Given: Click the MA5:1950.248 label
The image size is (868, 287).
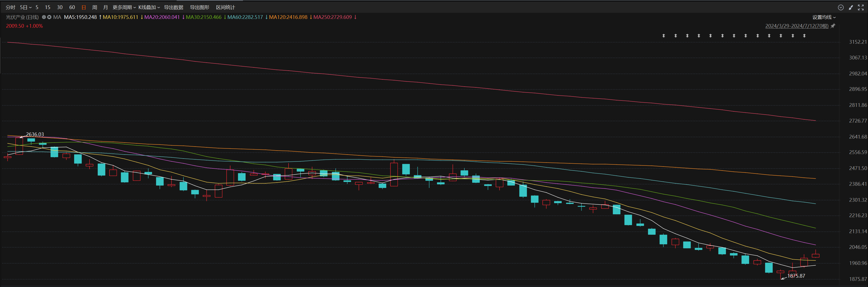Looking at the screenshot, I should click(x=80, y=17).
